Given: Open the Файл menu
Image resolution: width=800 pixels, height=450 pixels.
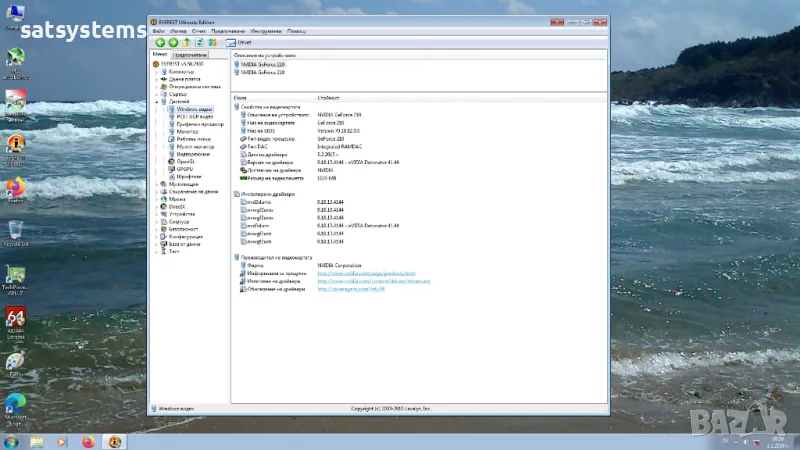Looking at the screenshot, I should tap(159, 32).
